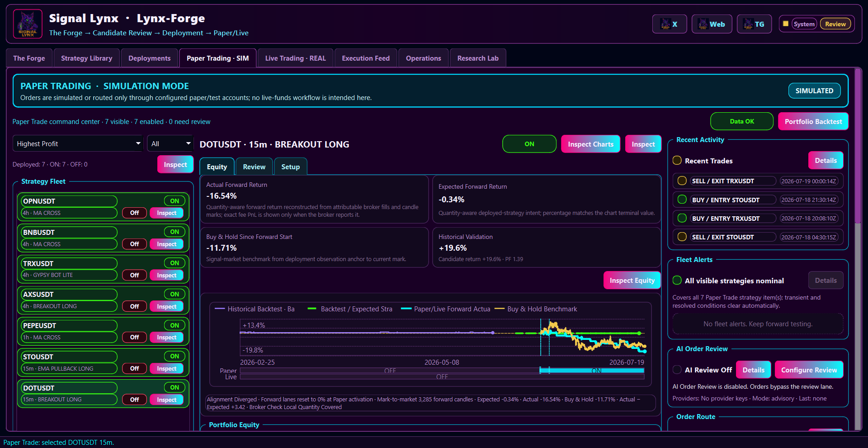Screen dimensions: 868x448
Task: Turn Off the BNBUSDT strategy
Action: pyautogui.click(x=134, y=244)
